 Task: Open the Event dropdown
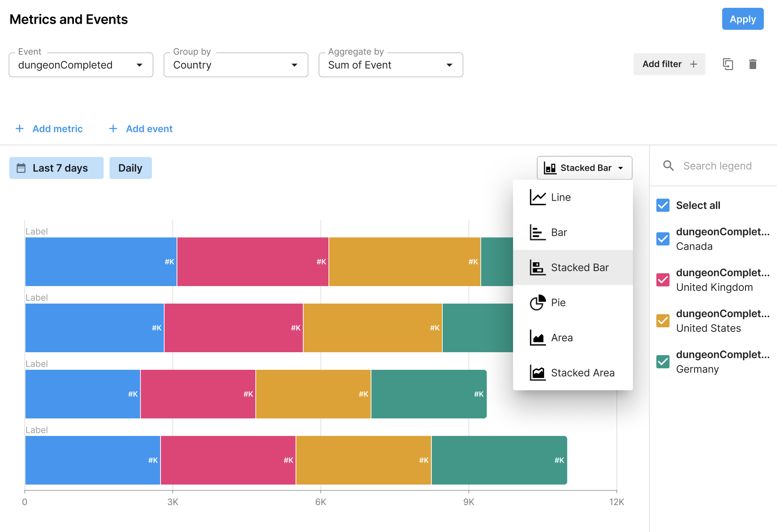coord(81,65)
